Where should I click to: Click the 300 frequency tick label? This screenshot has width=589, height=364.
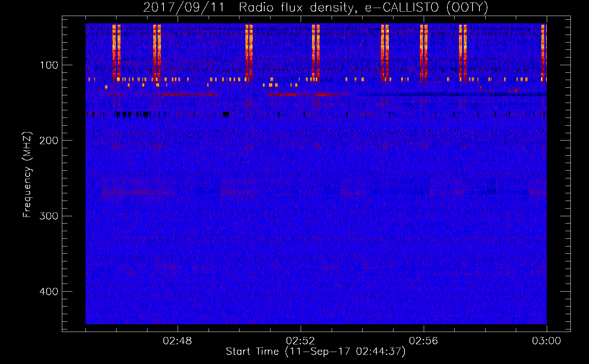coord(49,216)
